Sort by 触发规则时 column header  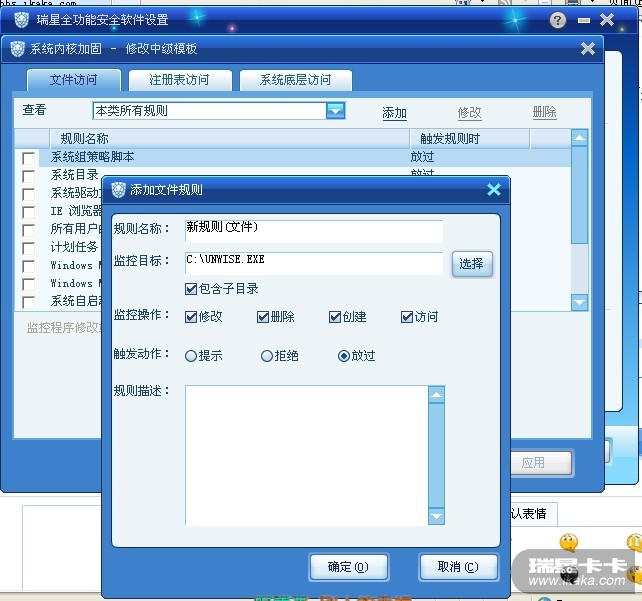(470, 138)
